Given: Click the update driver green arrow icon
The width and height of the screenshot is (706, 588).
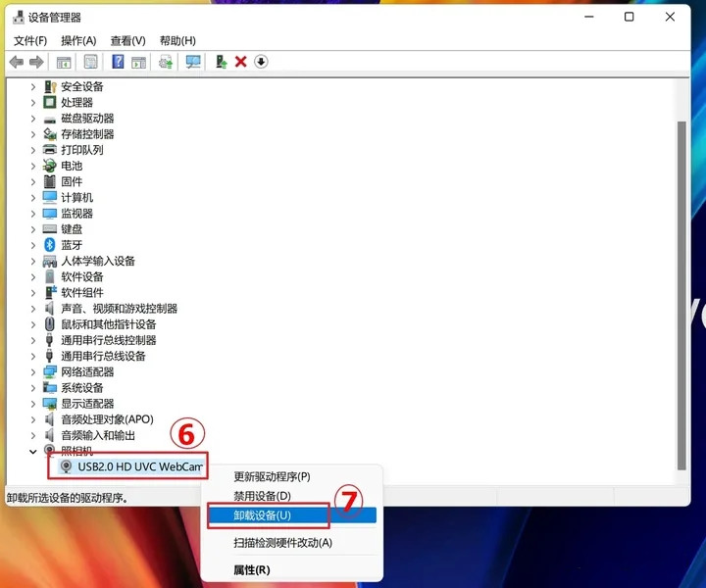Looking at the screenshot, I should click(221, 62).
